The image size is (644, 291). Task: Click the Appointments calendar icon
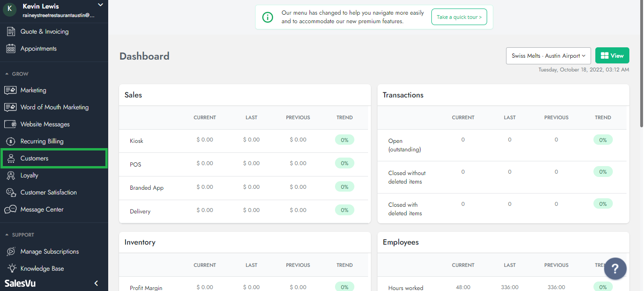click(10, 49)
